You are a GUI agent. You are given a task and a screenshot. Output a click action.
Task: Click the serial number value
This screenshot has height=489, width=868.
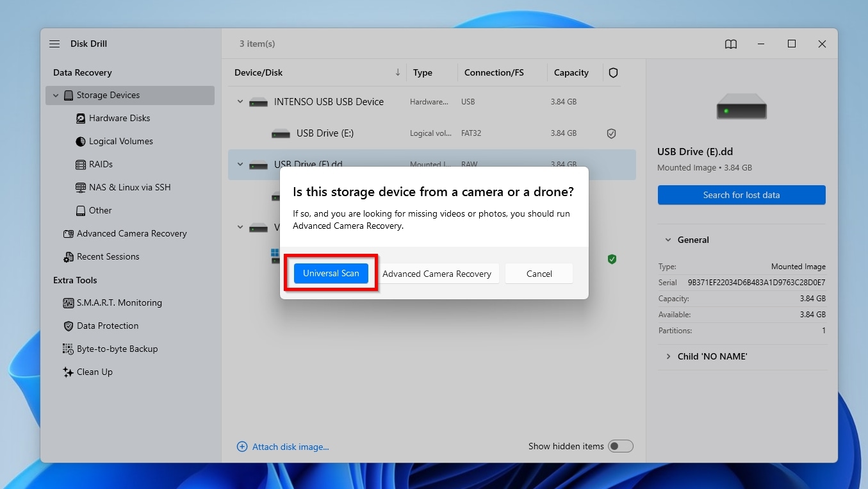click(757, 283)
